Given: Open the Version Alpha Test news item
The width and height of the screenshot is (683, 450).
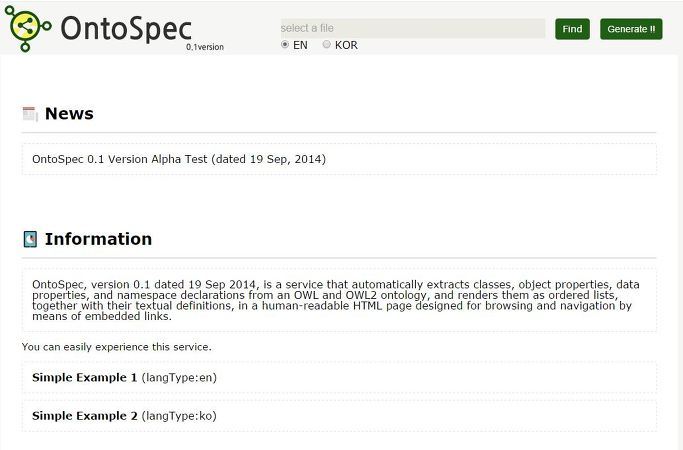Looking at the screenshot, I should pyautogui.click(x=179, y=159).
